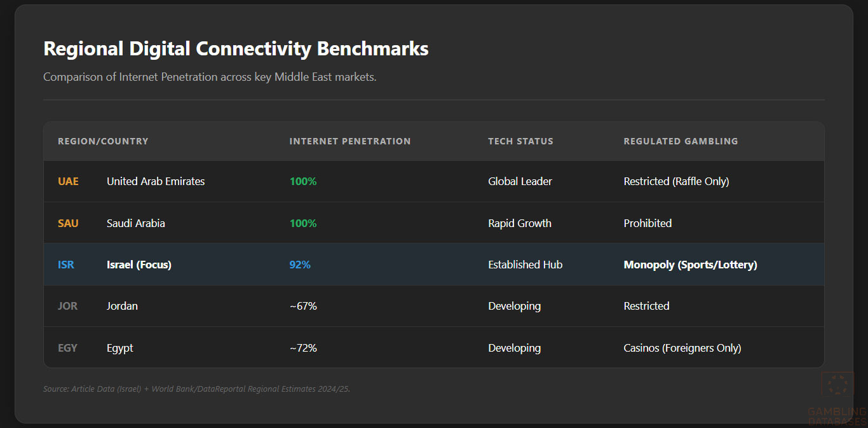Click the source citation footnote text
Viewport: 868px width, 428px height.
coord(196,389)
